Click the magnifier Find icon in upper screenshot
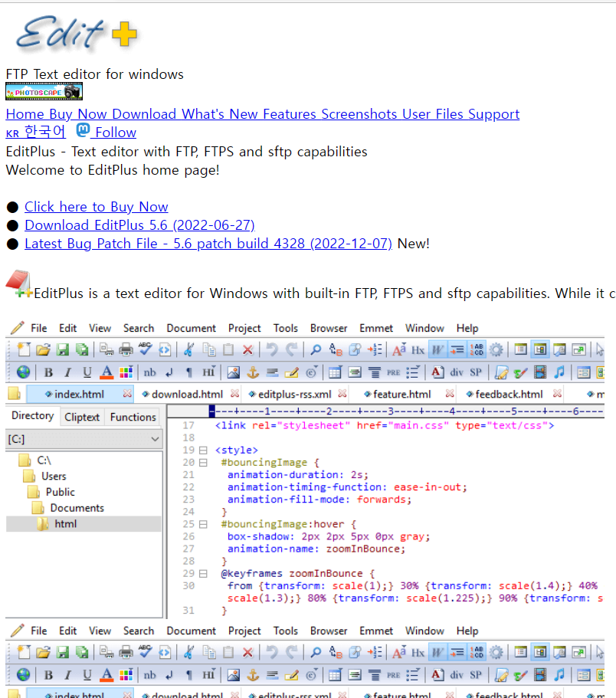 (x=316, y=350)
